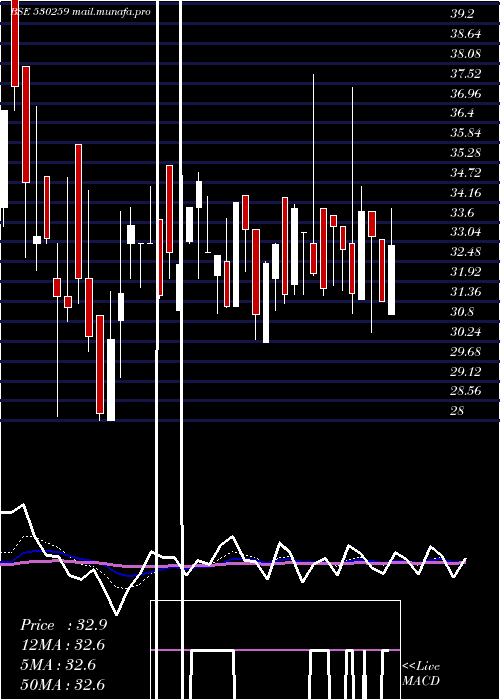
Task: Select the 33.6 price axis label
Action: point(462,212)
